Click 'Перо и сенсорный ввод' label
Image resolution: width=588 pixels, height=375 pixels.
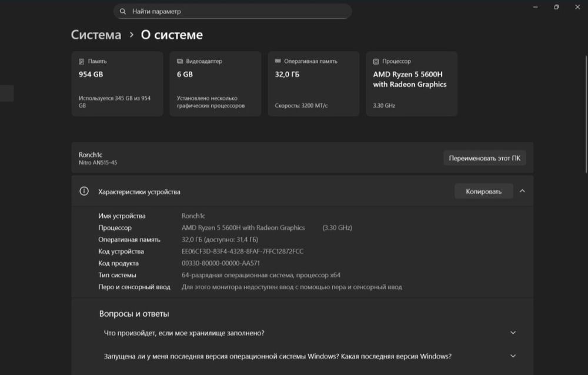134,287
